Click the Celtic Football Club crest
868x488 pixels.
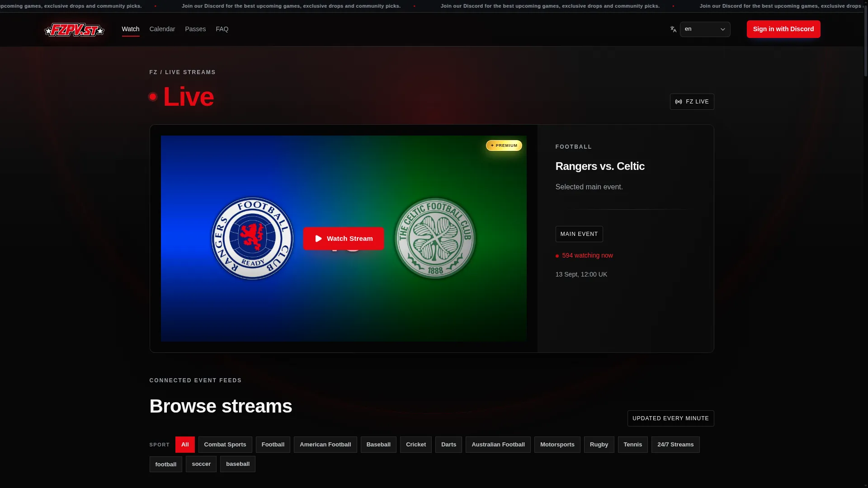click(x=435, y=238)
